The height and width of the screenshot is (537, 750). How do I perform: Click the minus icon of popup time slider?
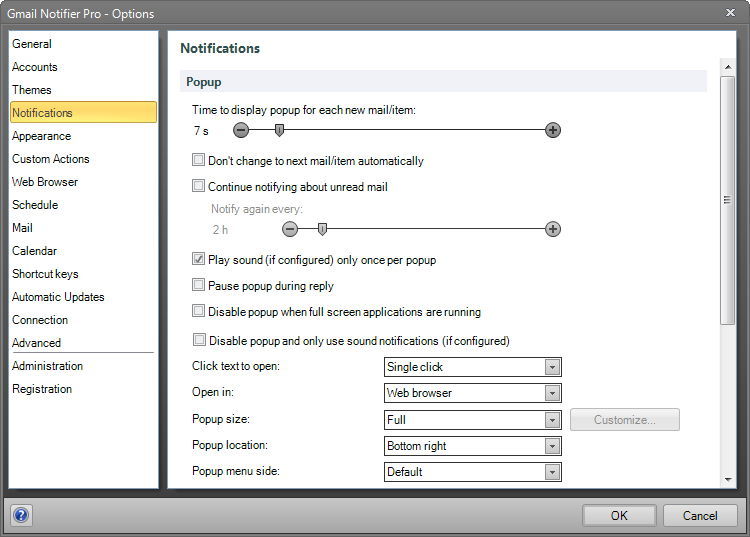[x=241, y=130]
